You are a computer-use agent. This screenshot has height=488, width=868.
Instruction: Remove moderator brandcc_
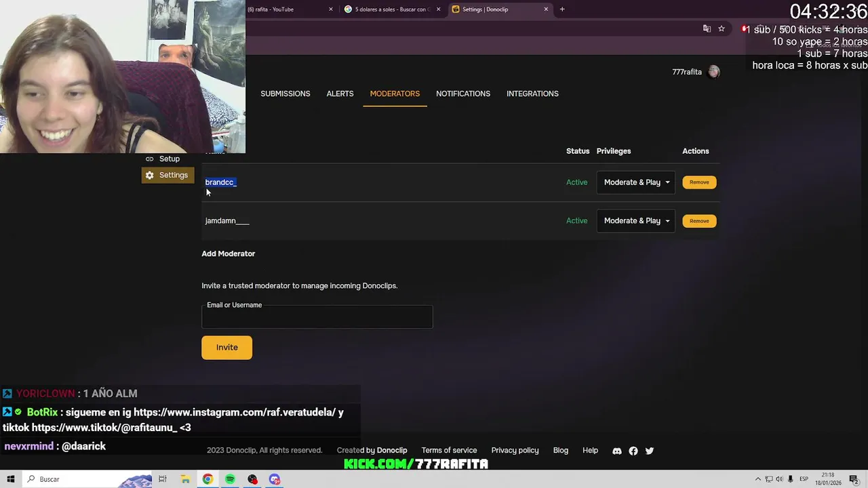point(699,182)
